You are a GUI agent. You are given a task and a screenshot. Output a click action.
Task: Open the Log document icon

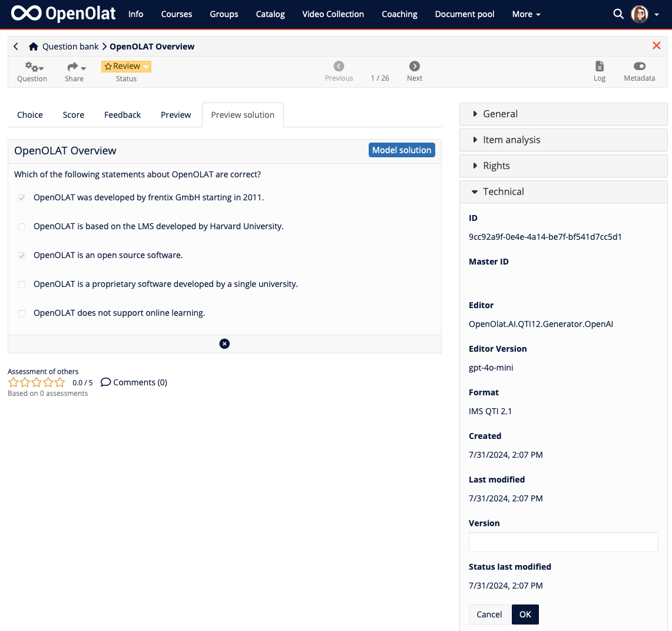600,67
